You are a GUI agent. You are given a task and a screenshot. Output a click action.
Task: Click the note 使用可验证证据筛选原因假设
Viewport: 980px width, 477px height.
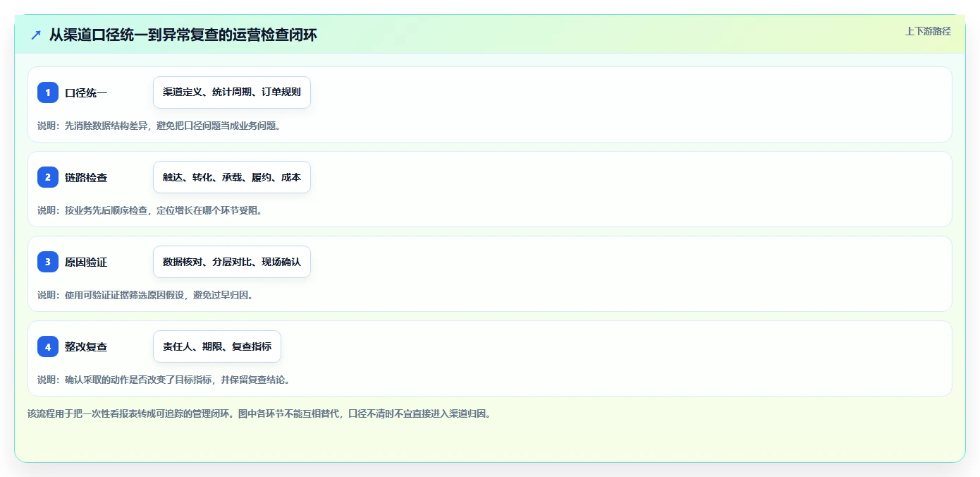pyautogui.click(x=125, y=295)
